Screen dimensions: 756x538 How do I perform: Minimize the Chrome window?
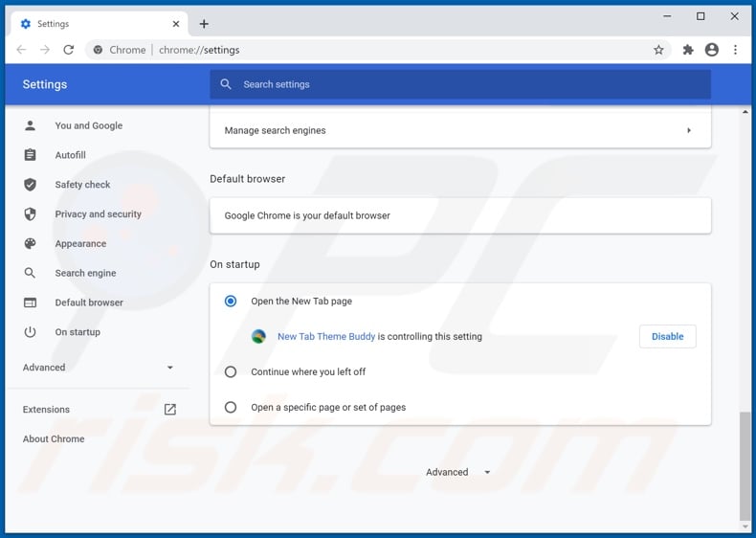click(x=667, y=16)
